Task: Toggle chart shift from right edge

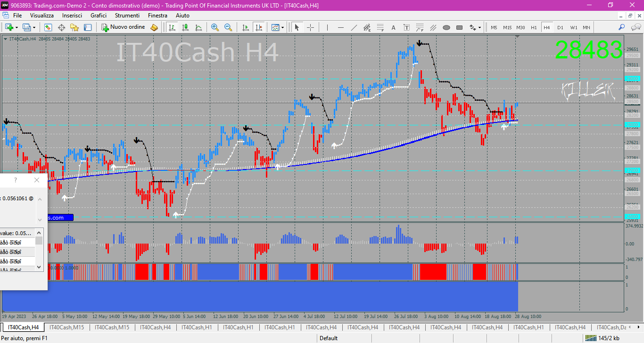Action: click(258, 27)
